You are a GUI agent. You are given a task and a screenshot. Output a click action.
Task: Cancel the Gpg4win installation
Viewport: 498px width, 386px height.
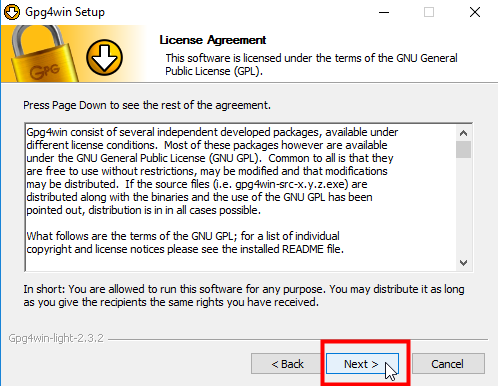[448, 364]
